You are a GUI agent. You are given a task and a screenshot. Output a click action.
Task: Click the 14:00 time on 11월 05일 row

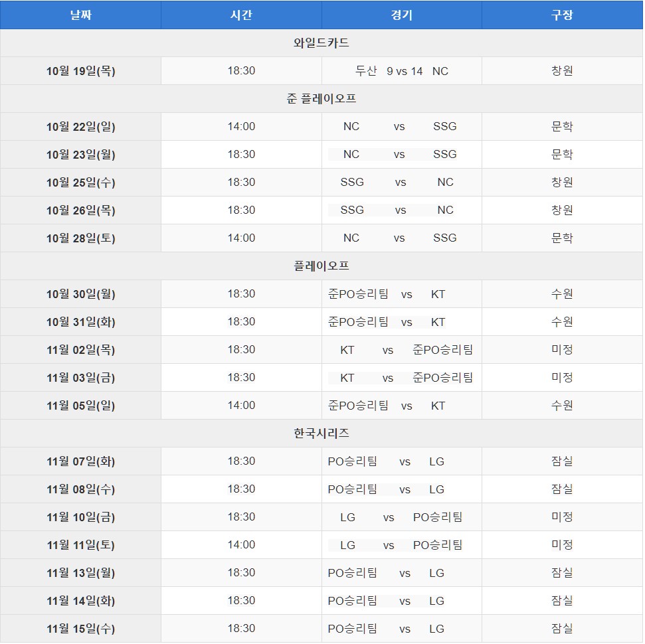pyautogui.click(x=241, y=405)
